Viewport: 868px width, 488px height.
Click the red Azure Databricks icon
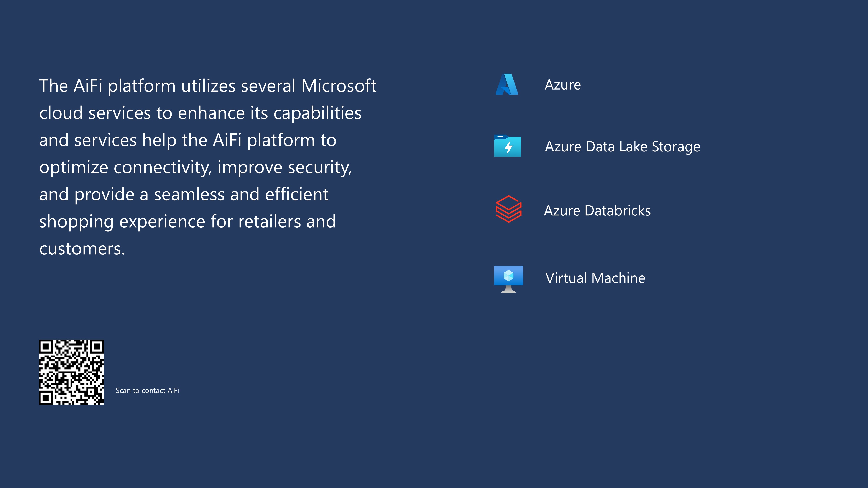[x=508, y=209]
